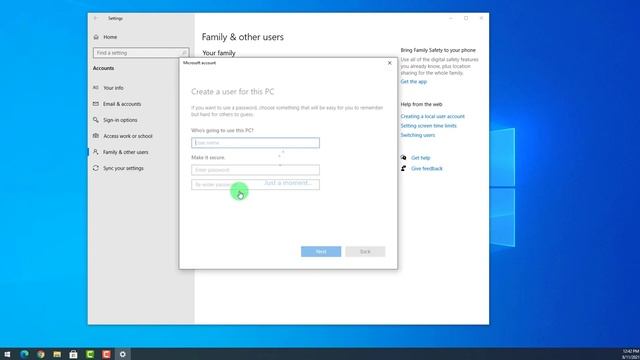Open Creating a local user account link

432,116
